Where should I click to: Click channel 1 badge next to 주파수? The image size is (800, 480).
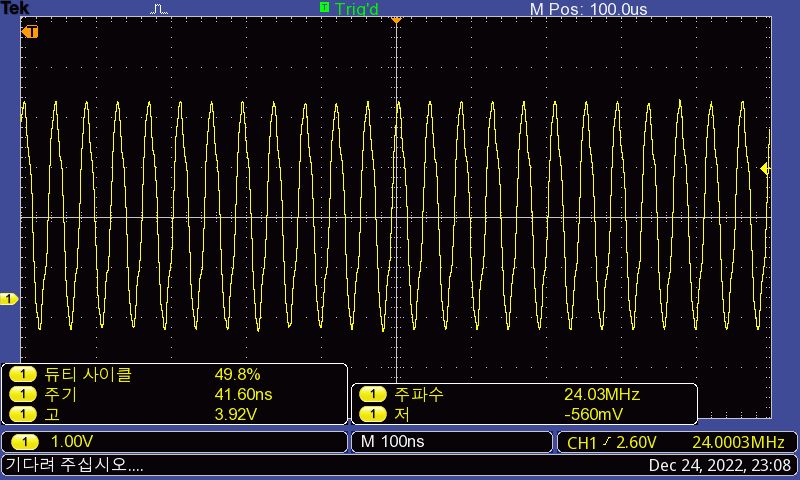373,394
